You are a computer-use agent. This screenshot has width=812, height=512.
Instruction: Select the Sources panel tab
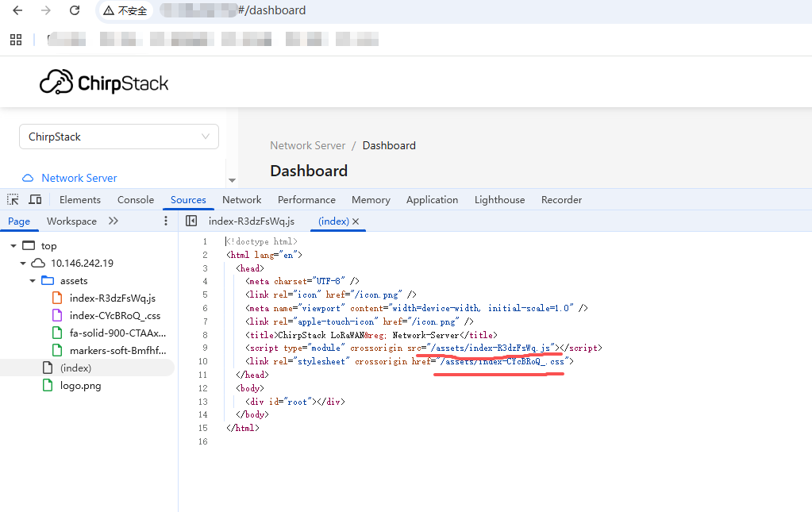tap(188, 200)
